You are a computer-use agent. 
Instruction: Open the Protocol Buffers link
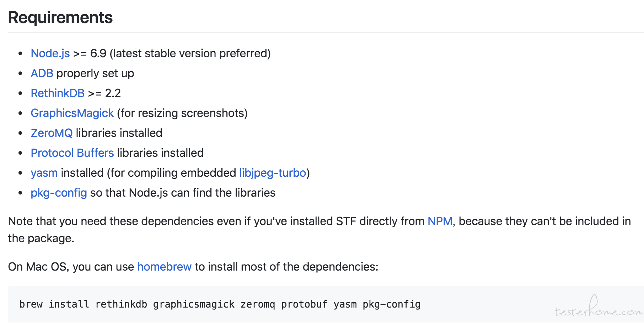(72, 153)
